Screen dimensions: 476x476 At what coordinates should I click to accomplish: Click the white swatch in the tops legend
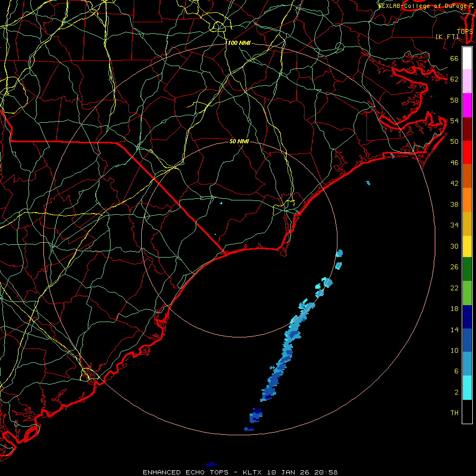(x=467, y=58)
